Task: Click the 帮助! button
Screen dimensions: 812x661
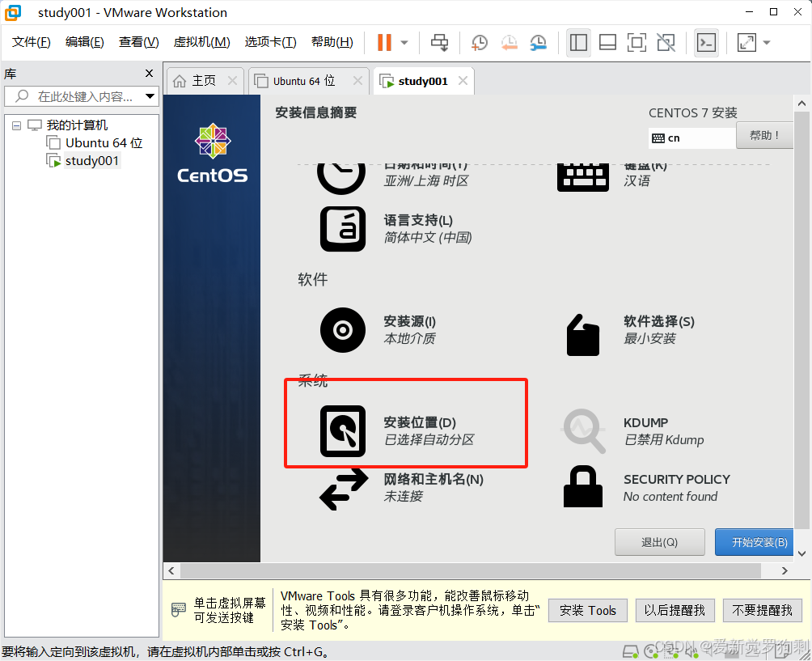Action: click(x=764, y=136)
